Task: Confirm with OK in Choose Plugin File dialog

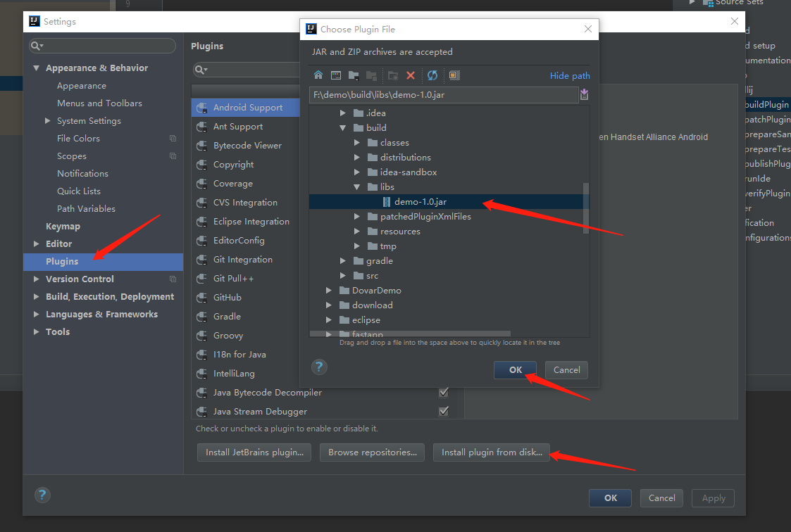Action: [515, 369]
